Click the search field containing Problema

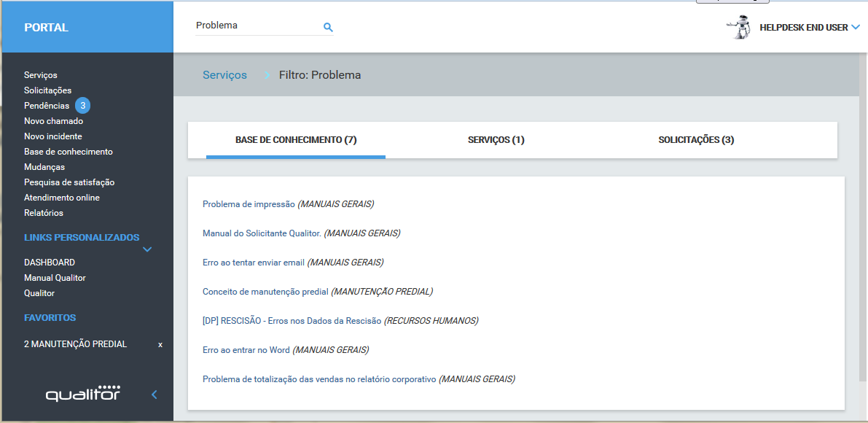(255, 26)
